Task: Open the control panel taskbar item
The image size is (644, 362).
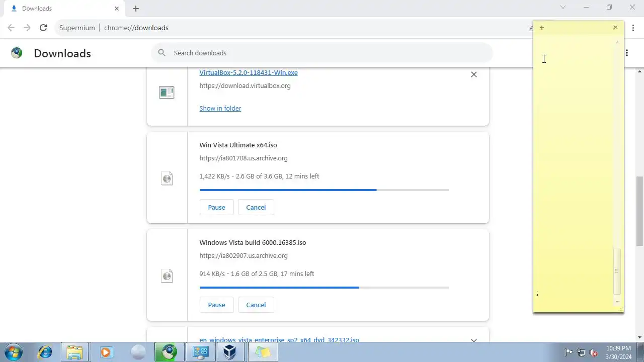Action: [x=200, y=352]
